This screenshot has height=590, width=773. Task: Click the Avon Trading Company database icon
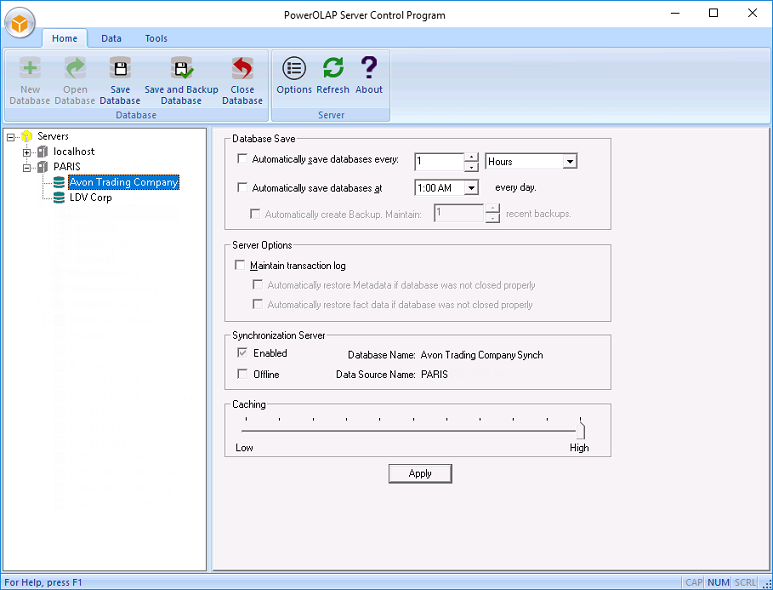(x=59, y=182)
